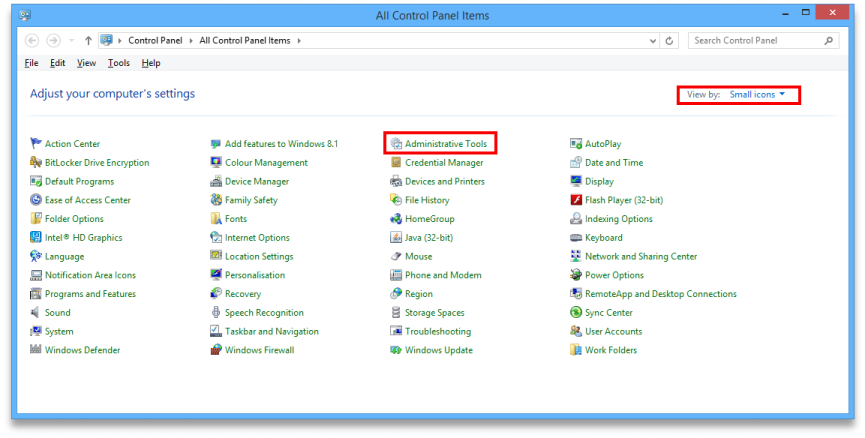Open the BitLocker Drive Encryption icon
Image resolution: width=865 pixels, height=438 pixels.
coord(36,163)
